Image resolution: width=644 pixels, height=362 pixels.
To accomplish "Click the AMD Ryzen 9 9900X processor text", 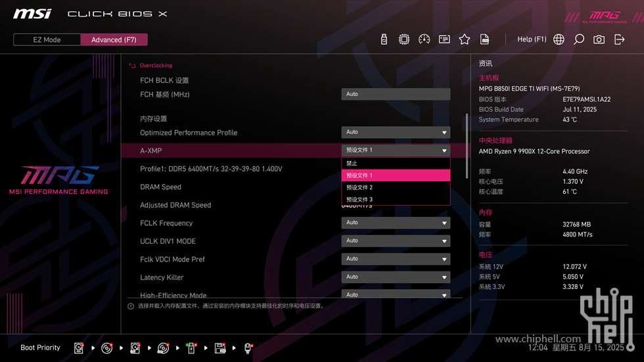I will [x=534, y=152].
